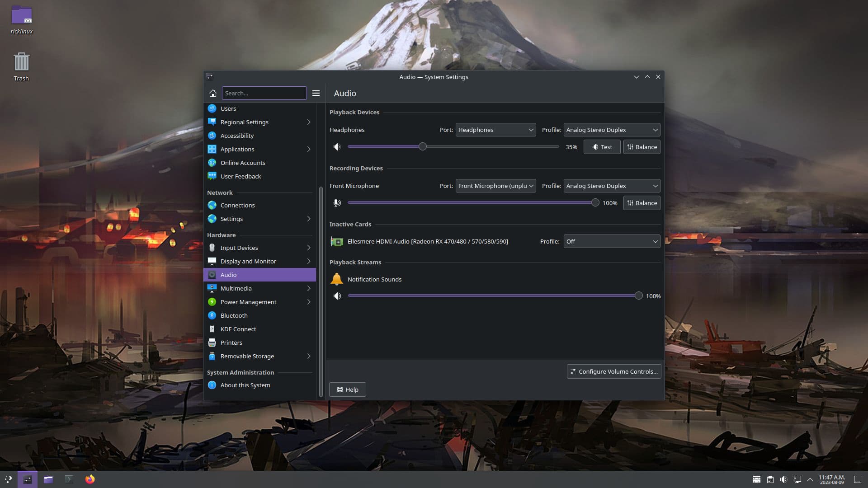Open Firefox from the taskbar
The image size is (868, 488).
90,479
